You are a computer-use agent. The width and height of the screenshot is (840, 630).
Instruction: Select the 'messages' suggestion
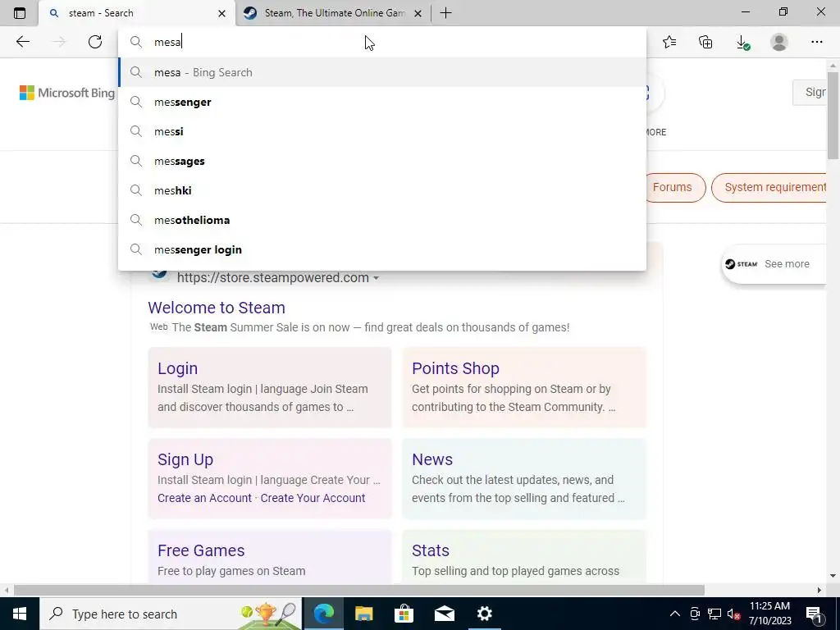point(382,161)
